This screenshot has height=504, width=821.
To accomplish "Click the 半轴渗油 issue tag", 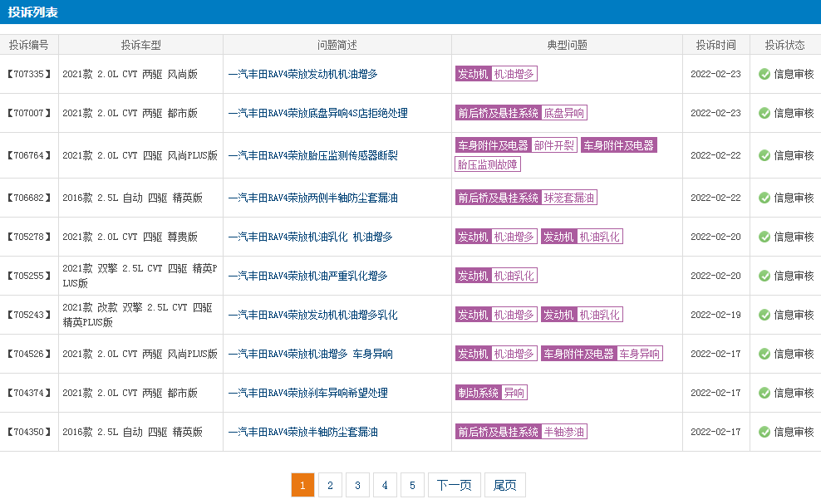I will [564, 432].
